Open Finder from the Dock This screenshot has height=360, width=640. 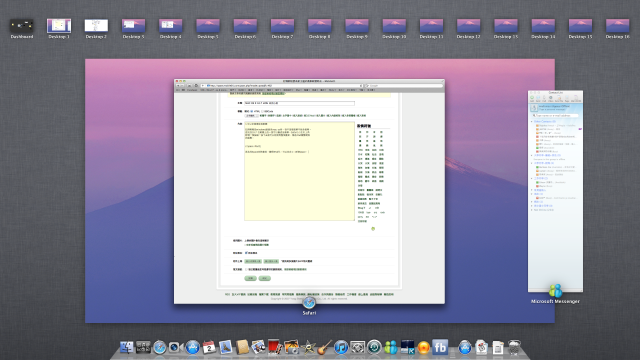coord(127,347)
